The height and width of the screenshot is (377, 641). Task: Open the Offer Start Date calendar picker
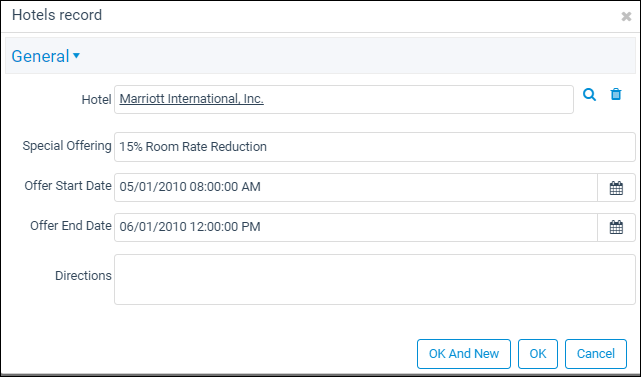pos(616,188)
